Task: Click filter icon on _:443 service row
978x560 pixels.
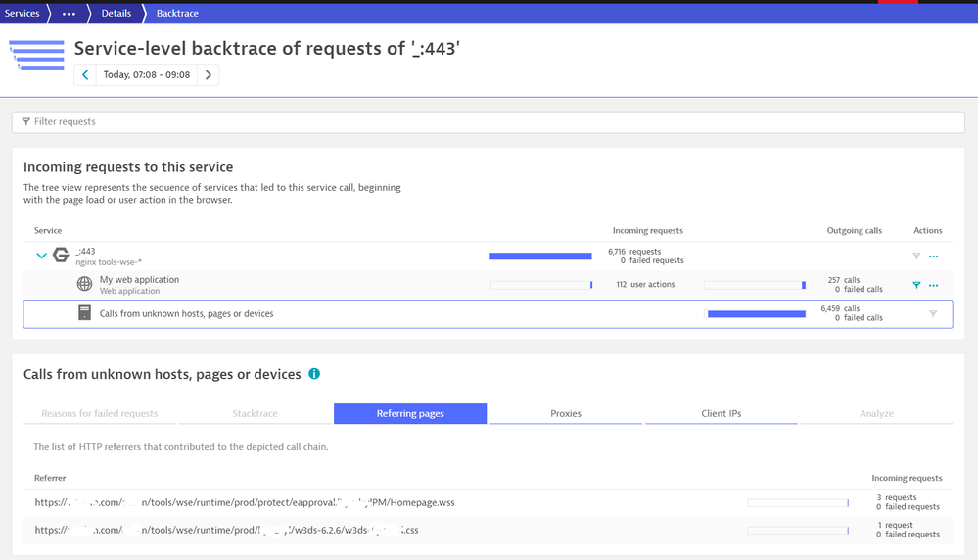Action: pyautogui.click(x=916, y=257)
